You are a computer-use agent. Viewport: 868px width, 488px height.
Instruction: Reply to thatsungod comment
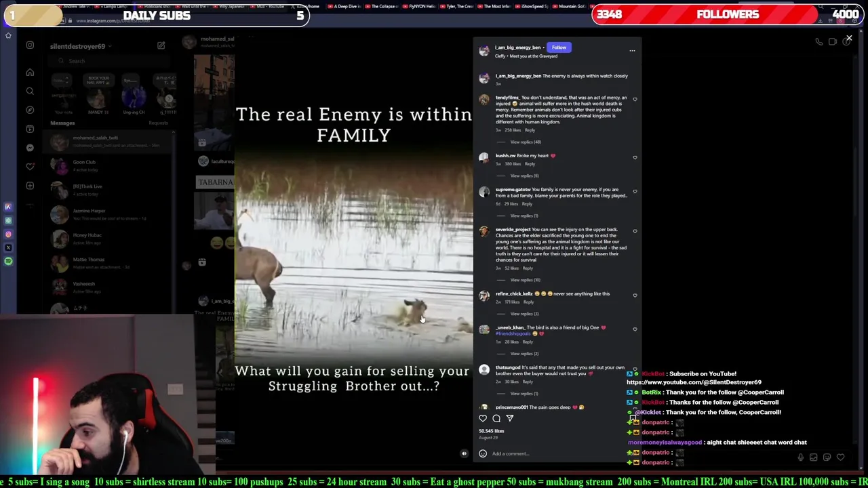[528, 382]
